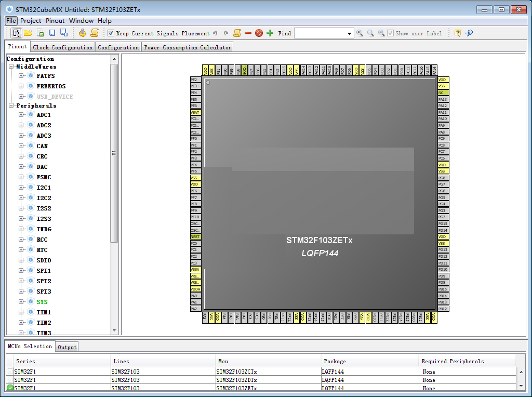Viewport: 532px width, 397px height.
Task: Check the STM32F103ZCTx row checkbox
Action: 10,371
